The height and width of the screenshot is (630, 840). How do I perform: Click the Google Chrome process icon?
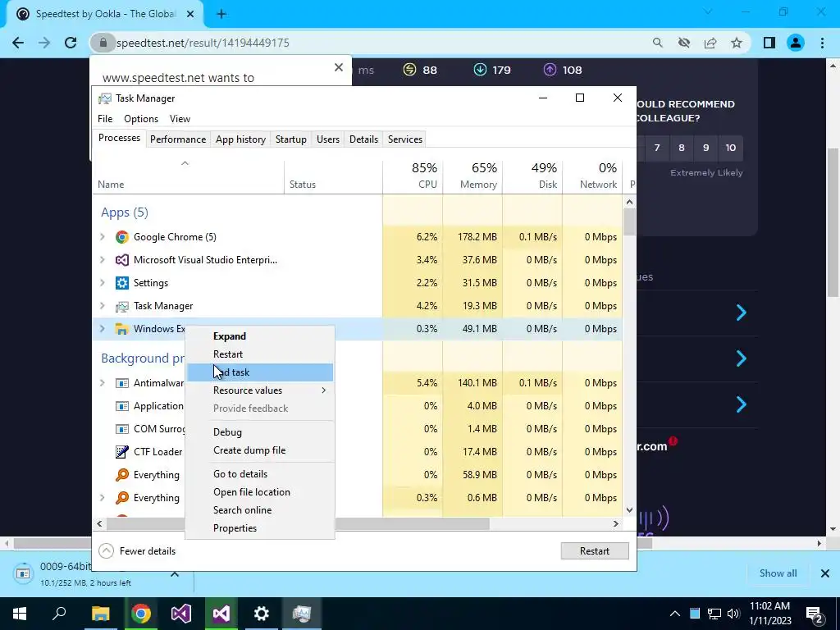point(122,237)
